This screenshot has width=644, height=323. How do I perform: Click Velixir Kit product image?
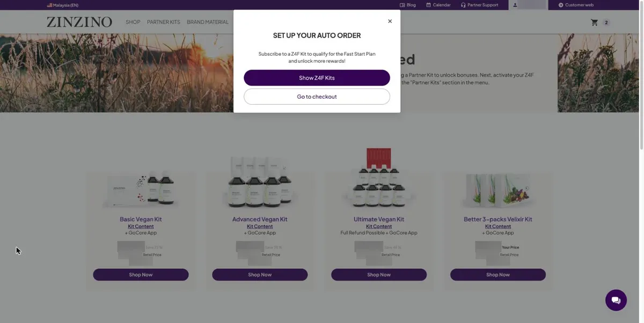pyautogui.click(x=498, y=190)
